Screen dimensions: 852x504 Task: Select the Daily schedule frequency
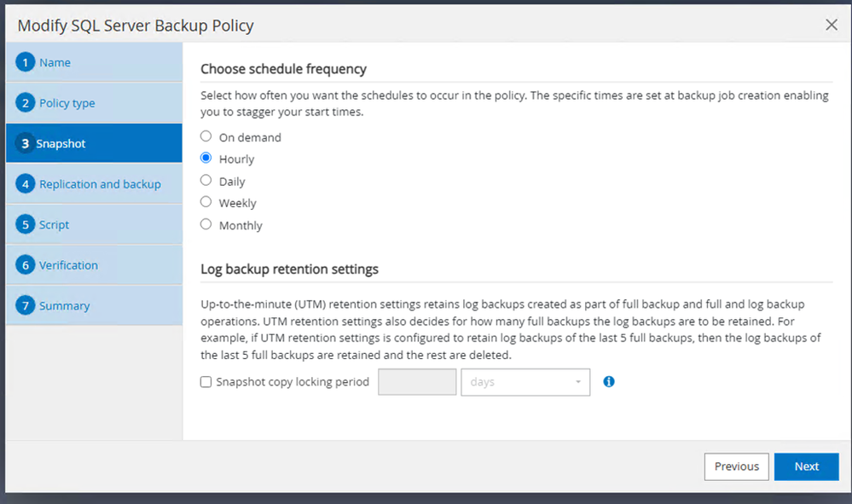click(206, 181)
